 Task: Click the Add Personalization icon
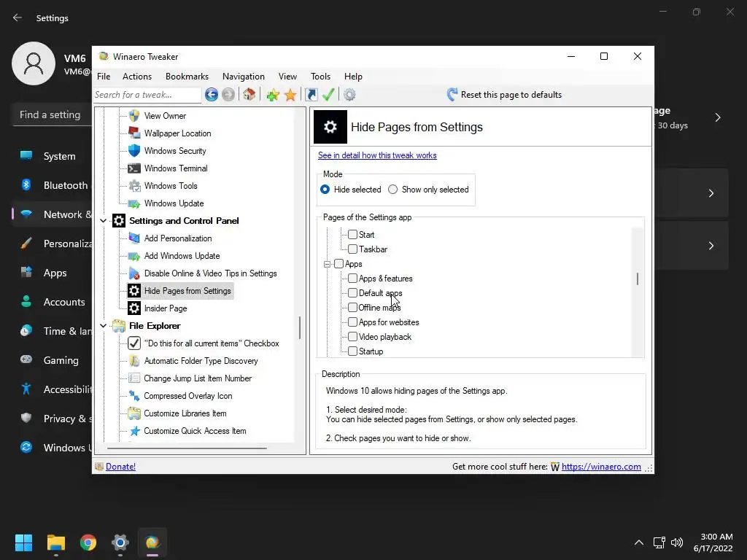pyautogui.click(x=134, y=238)
